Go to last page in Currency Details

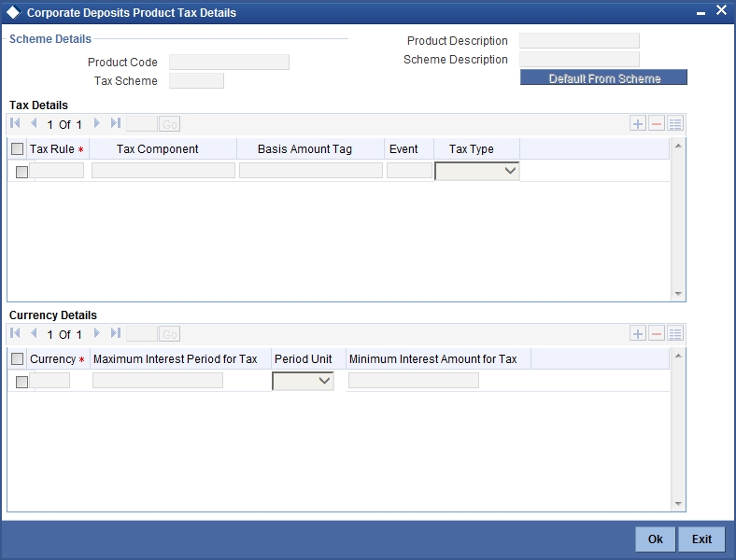[x=116, y=333]
